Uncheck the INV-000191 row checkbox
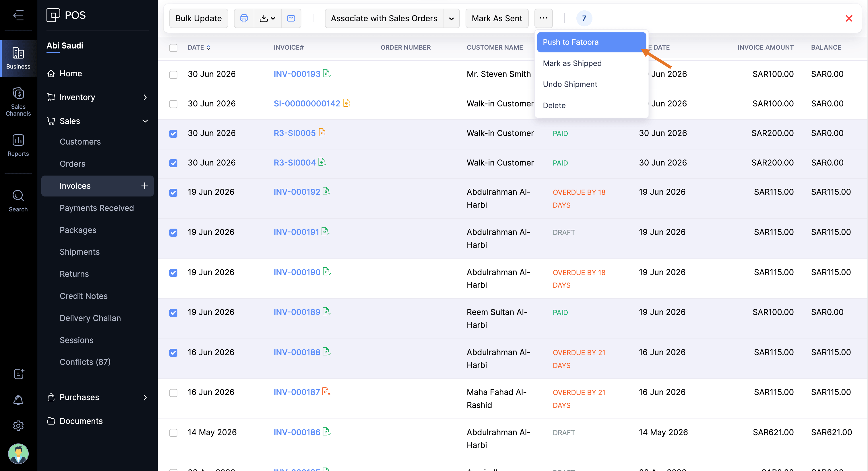Screen dimensions: 868x471 pyautogui.click(x=173, y=233)
